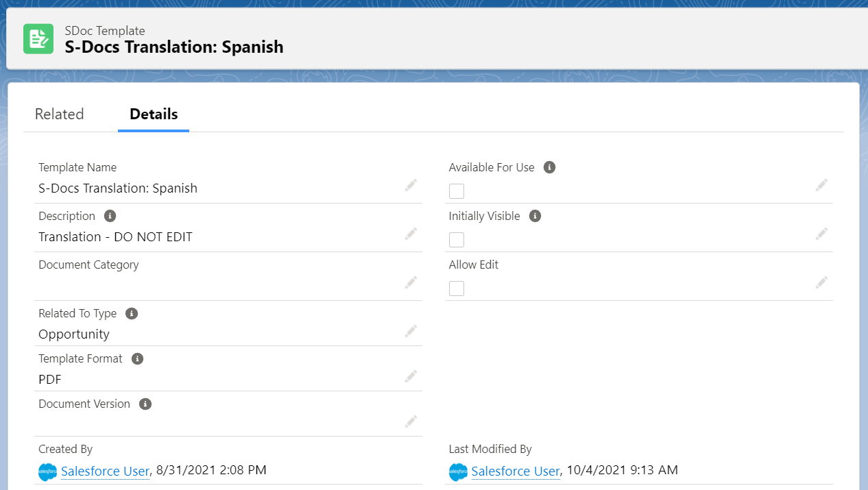Click Salesforce avatar beside Created By

click(48, 471)
